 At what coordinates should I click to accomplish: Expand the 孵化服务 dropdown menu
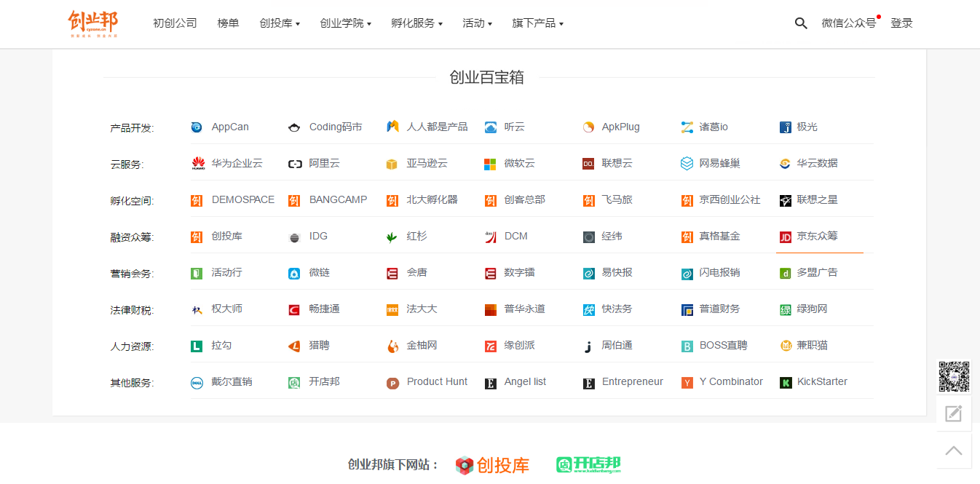(416, 23)
